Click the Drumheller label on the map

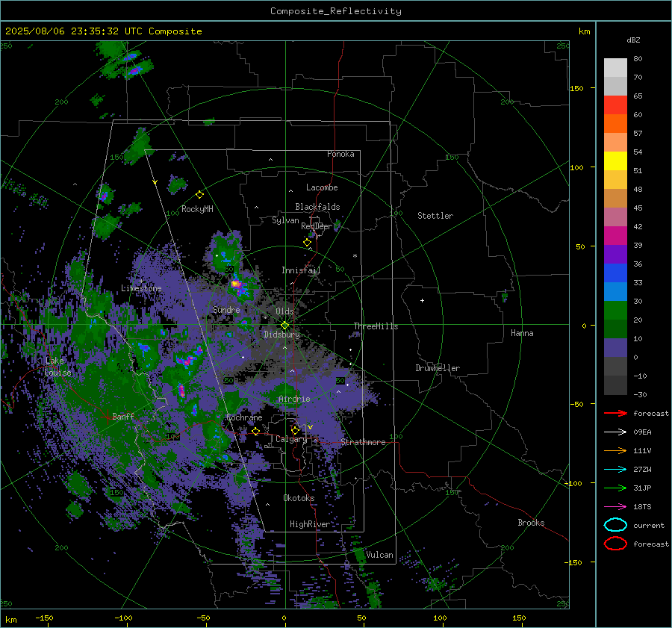438,368
